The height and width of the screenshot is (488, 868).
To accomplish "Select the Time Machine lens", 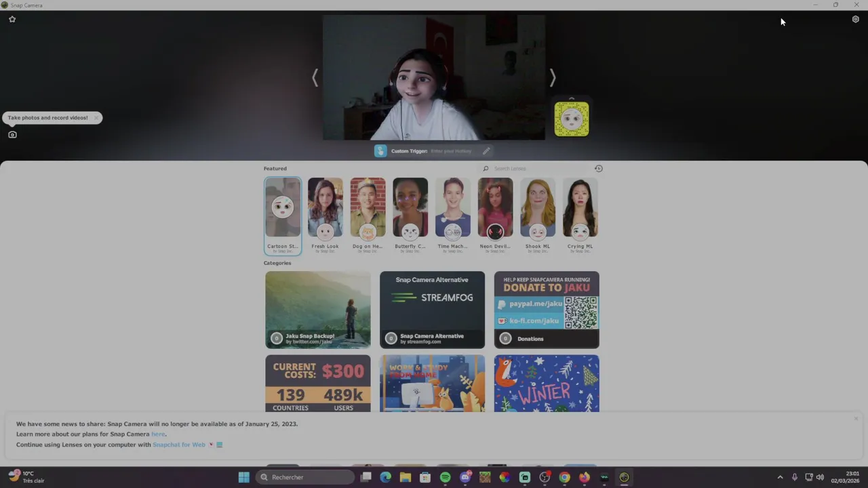I will click(x=452, y=216).
